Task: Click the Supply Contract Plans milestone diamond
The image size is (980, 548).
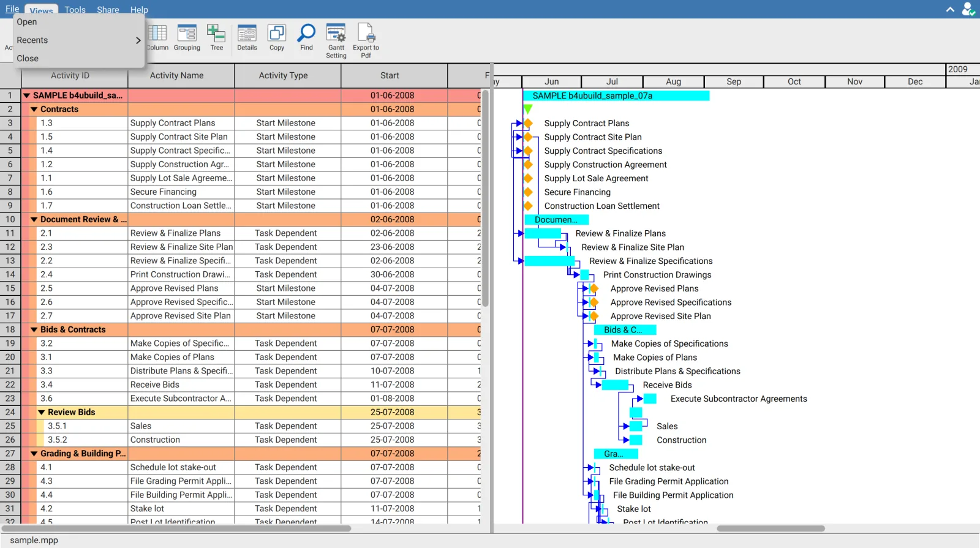Action: [x=528, y=123]
